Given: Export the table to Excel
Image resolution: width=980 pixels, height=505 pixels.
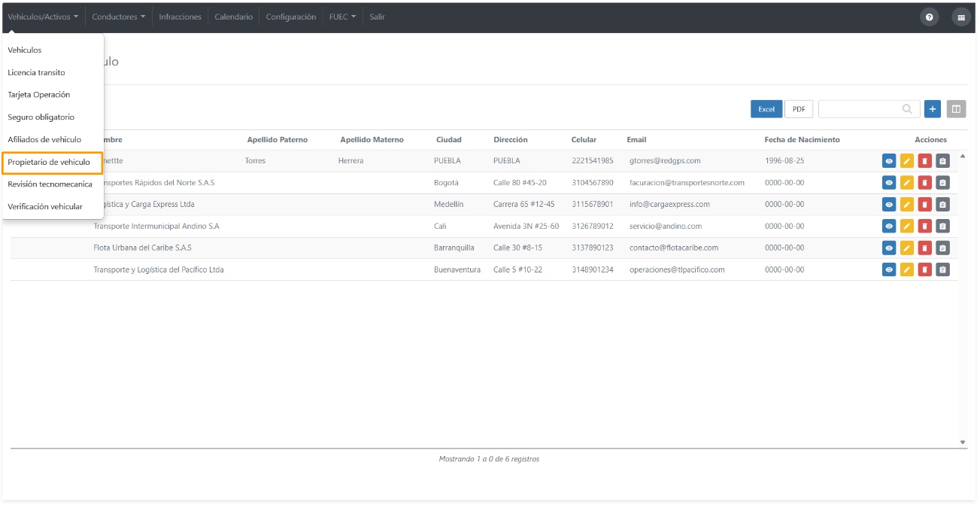Looking at the screenshot, I should [766, 109].
